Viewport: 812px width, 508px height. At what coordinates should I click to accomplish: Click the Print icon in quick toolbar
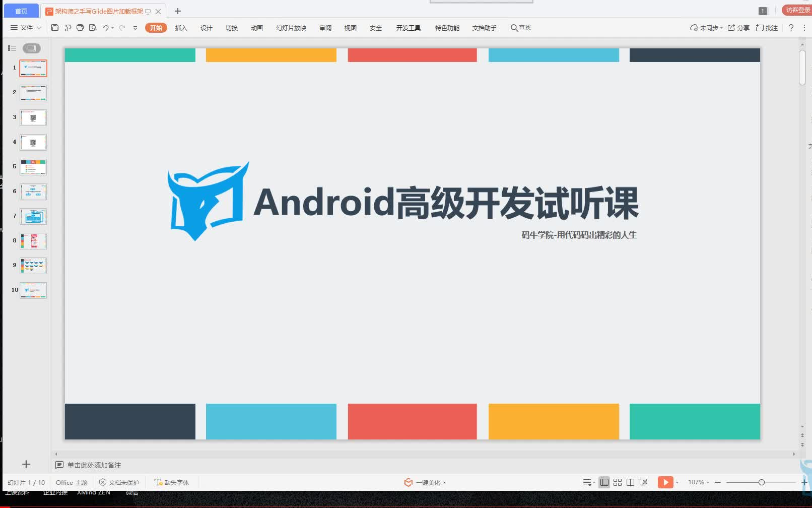coord(80,28)
